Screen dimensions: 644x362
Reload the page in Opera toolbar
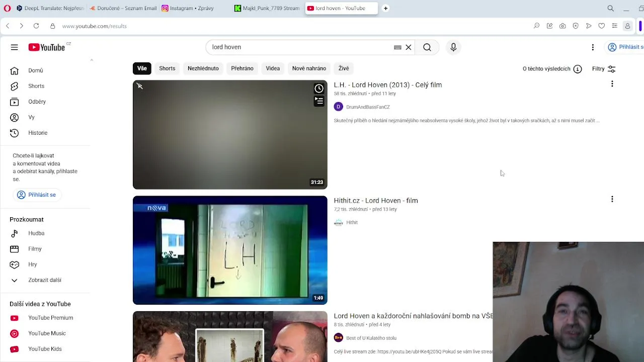(36, 26)
